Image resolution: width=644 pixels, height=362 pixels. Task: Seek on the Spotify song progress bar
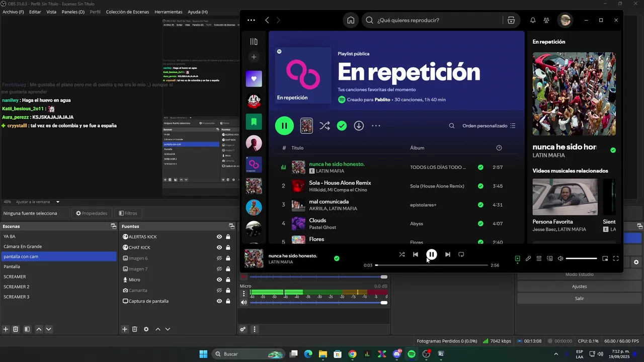432,265
